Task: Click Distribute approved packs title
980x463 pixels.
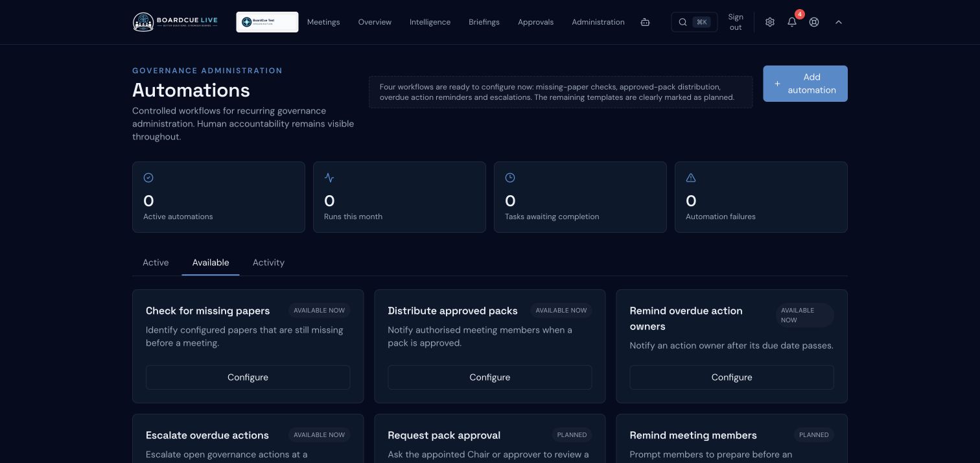Action: pos(452,311)
